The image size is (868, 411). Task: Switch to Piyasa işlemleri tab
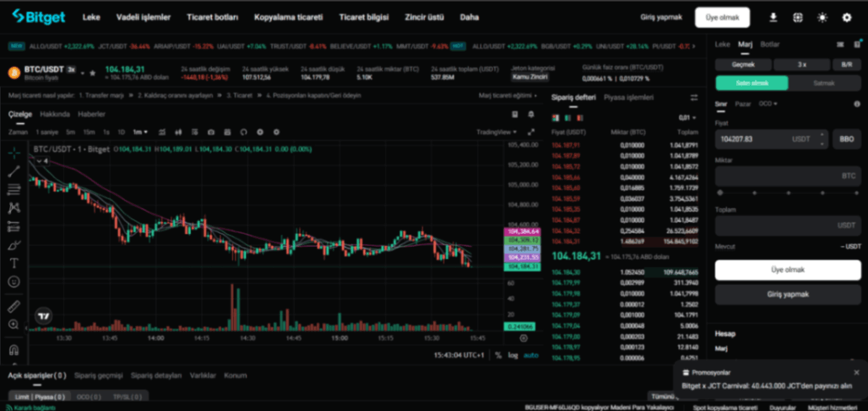coord(629,97)
